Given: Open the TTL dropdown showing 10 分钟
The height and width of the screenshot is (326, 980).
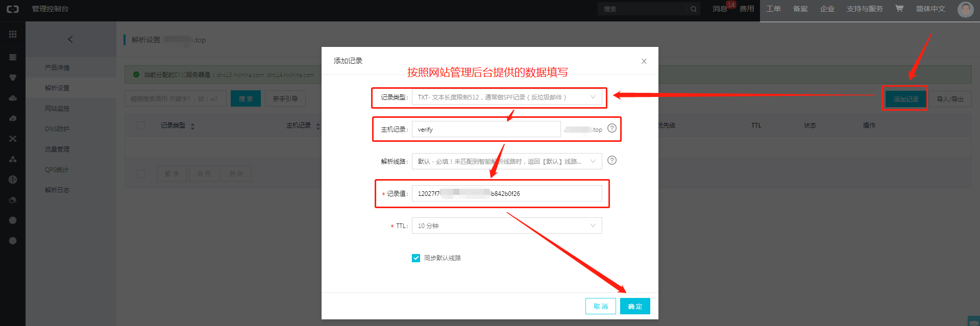Looking at the screenshot, I should tap(507, 225).
